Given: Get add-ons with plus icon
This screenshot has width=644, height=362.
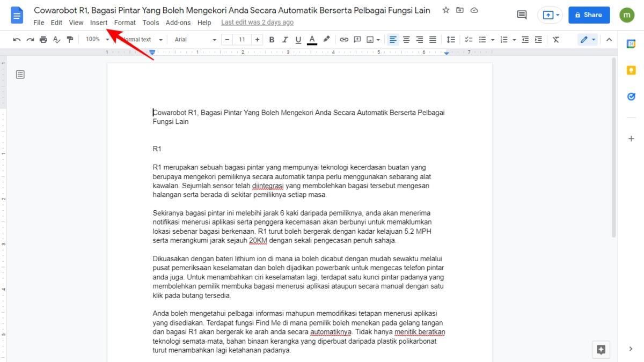Looking at the screenshot, I should pyautogui.click(x=631, y=139).
